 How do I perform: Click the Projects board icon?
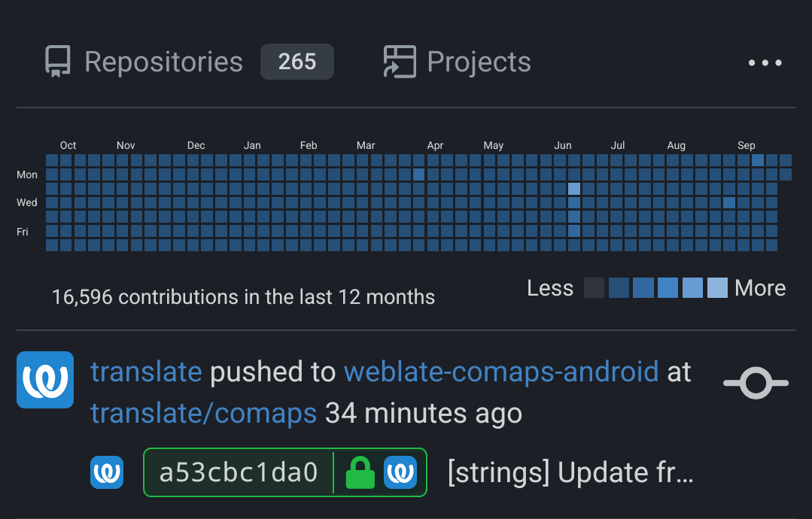point(400,62)
